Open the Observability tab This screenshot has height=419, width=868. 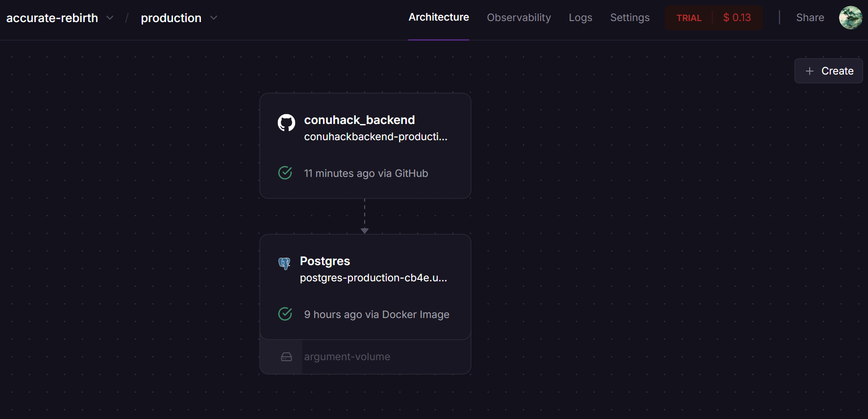click(519, 18)
